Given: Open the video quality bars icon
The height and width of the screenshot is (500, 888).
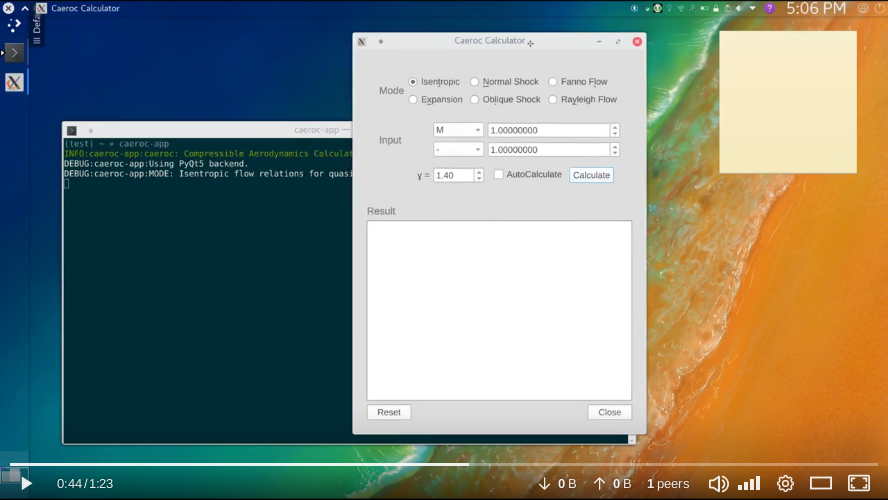Looking at the screenshot, I should pyautogui.click(x=749, y=484).
